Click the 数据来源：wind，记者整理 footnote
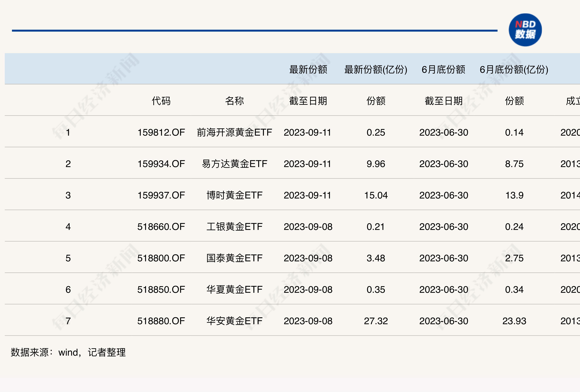This screenshot has width=580, height=392. pyautogui.click(x=68, y=352)
